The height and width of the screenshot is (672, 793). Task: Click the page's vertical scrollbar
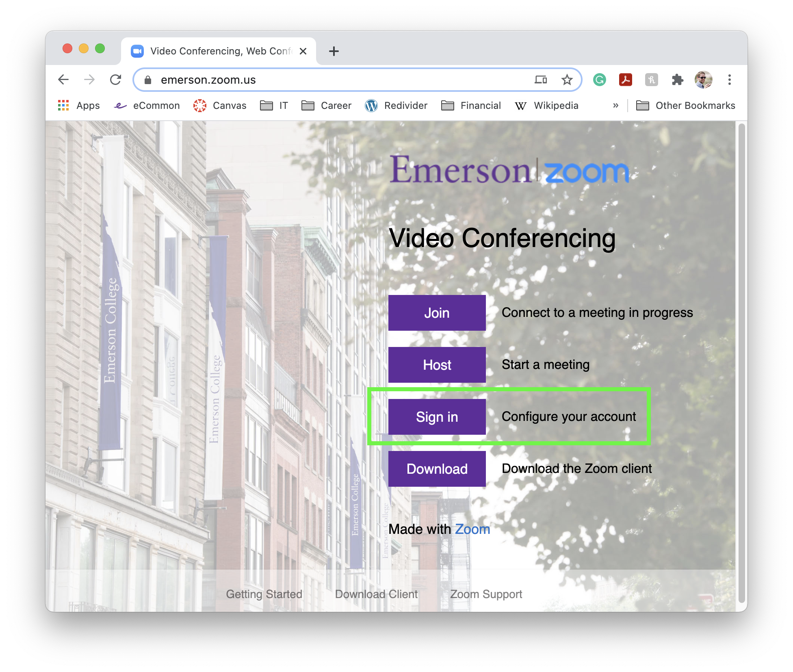click(x=742, y=364)
